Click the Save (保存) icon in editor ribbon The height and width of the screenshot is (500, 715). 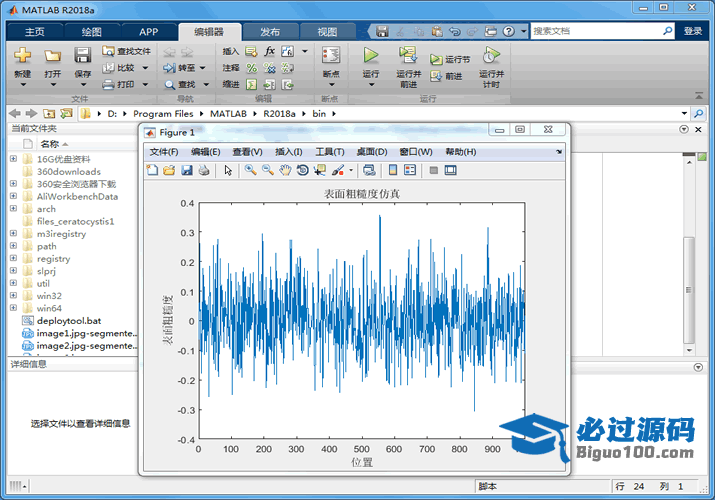point(83,57)
